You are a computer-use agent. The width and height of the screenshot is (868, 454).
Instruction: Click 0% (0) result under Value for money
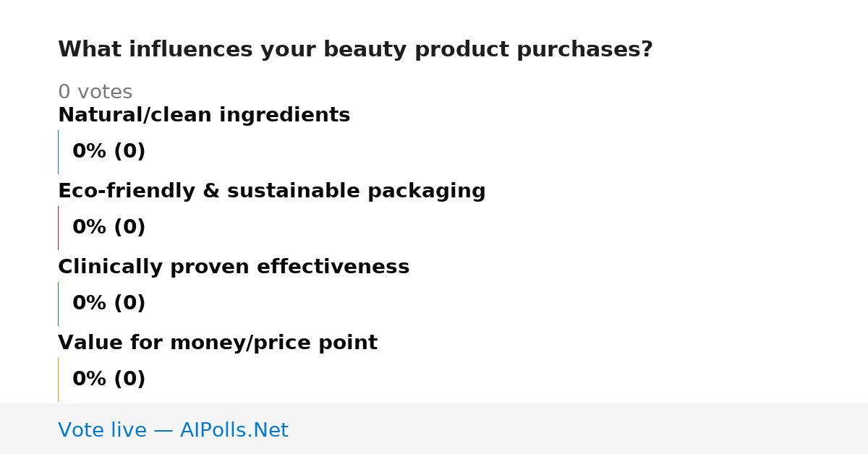click(109, 380)
